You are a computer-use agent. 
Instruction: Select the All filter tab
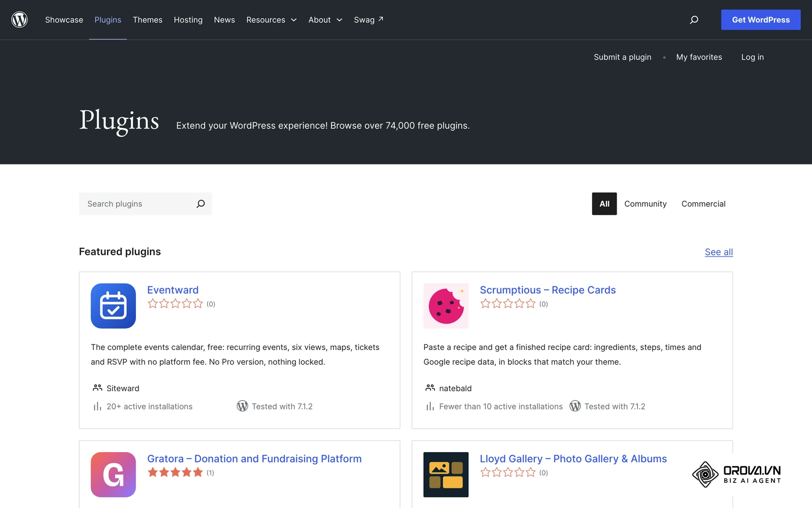pyautogui.click(x=604, y=204)
